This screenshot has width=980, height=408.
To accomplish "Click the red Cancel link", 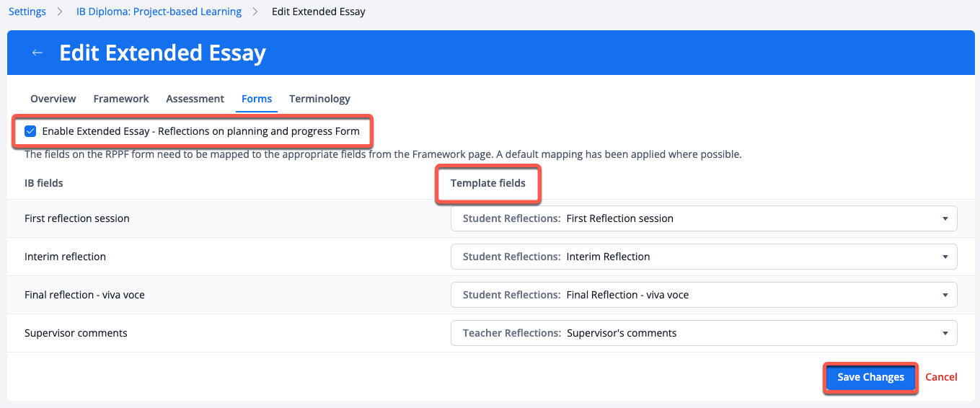I will tap(941, 377).
